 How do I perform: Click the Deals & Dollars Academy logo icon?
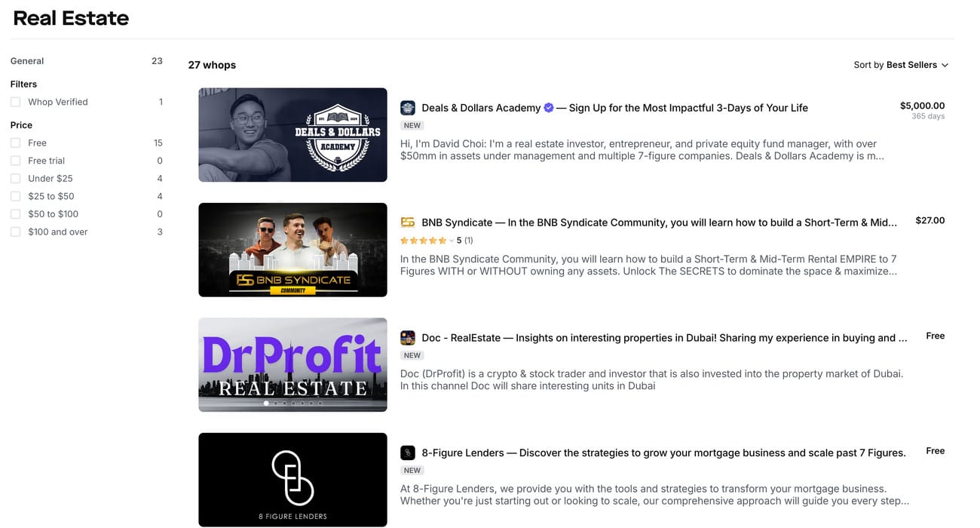click(407, 108)
